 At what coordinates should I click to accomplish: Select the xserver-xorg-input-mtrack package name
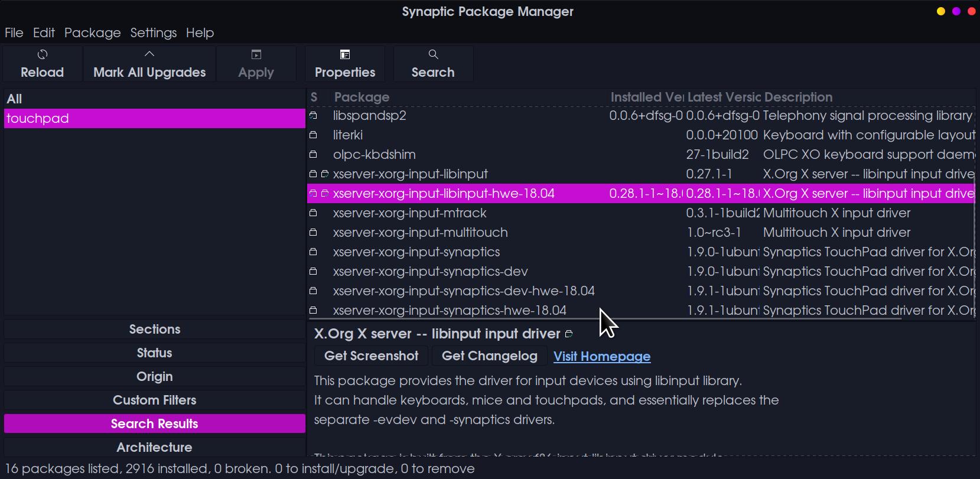pos(409,213)
